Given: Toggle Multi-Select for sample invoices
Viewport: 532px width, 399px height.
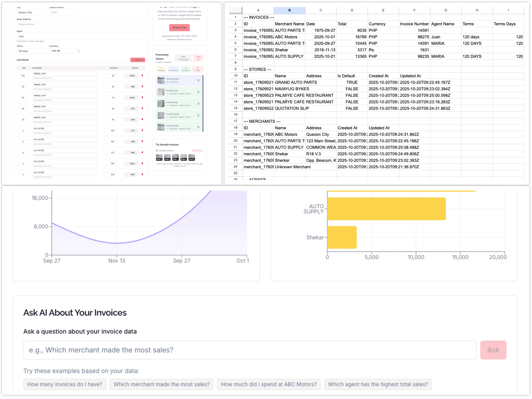Looking at the screenshot, I should [197, 151].
